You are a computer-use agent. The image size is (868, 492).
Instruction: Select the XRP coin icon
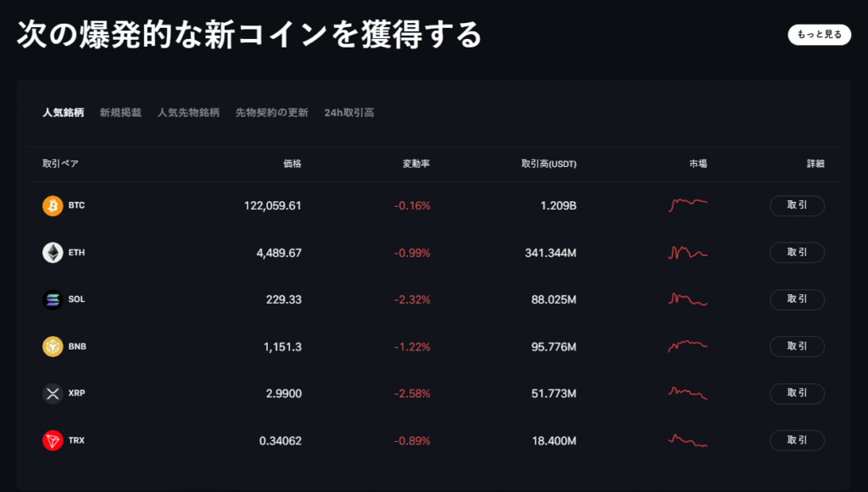pos(53,394)
